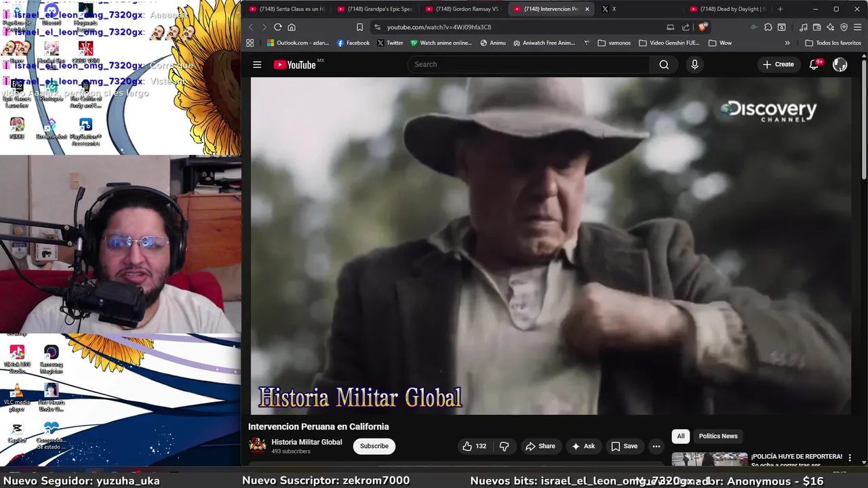
Task: Open the browser home page button
Action: point(292,27)
